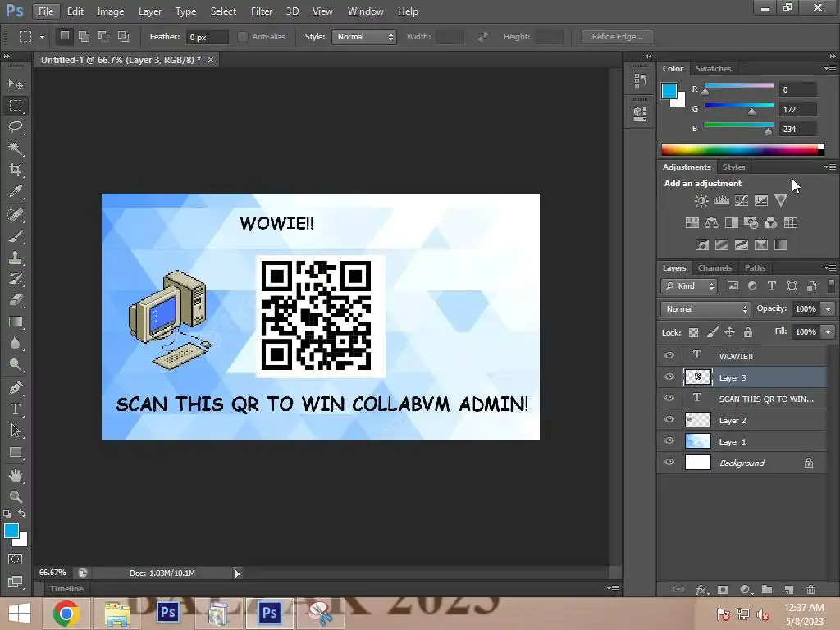The height and width of the screenshot is (630, 840).
Task: Open the Style dropdown set to Normal
Action: 363,36
